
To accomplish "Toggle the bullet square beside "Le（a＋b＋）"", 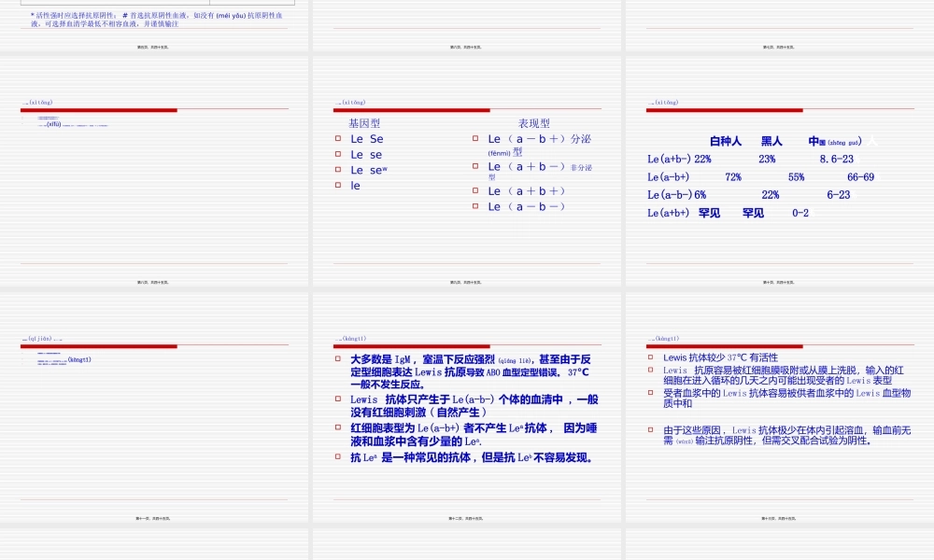I will click(474, 190).
